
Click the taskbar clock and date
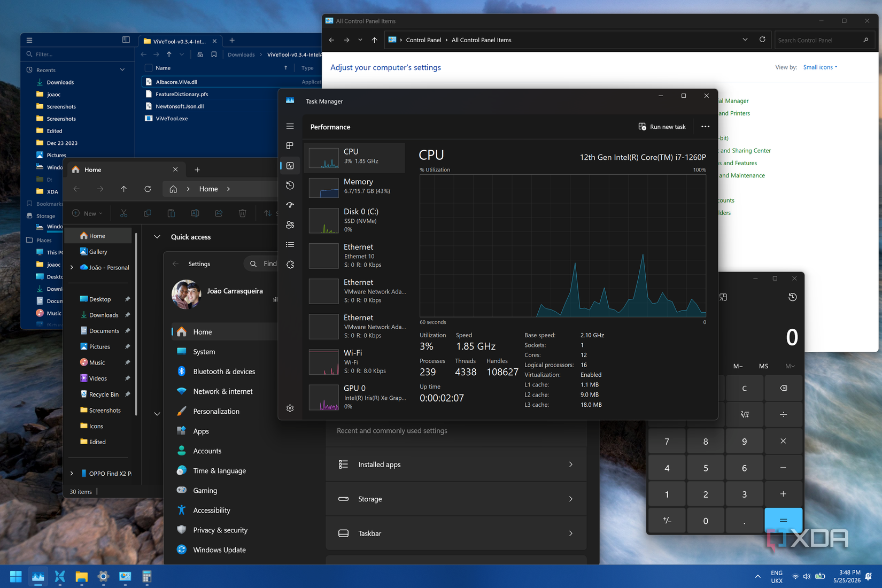pos(847,576)
